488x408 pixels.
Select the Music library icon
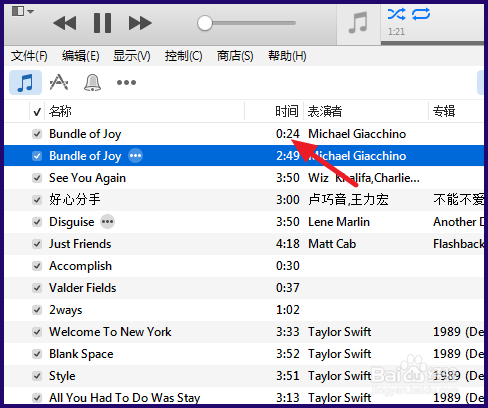(25, 82)
